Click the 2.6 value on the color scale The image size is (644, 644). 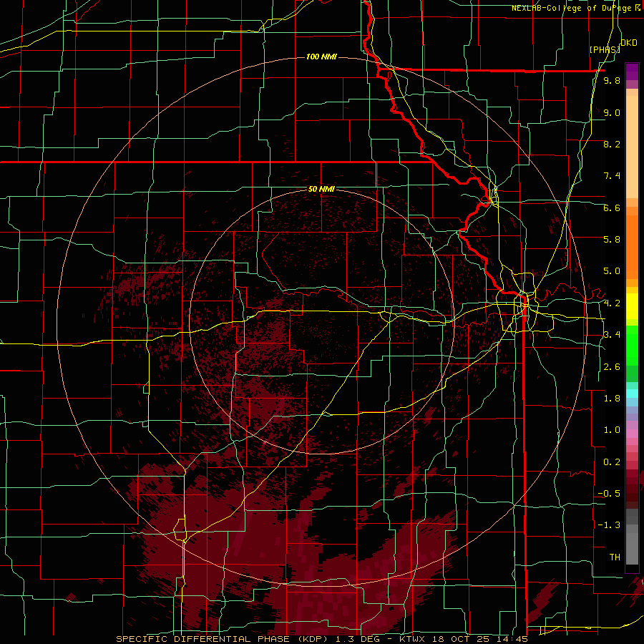click(x=612, y=367)
